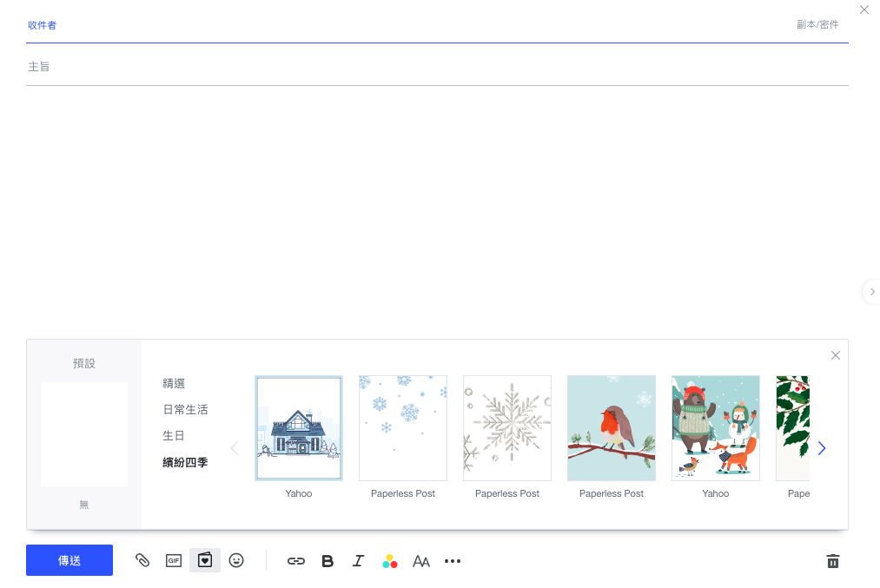Attach a file with the paperclip icon
The height and width of the screenshot is (588, 880).
coord(142,560)
